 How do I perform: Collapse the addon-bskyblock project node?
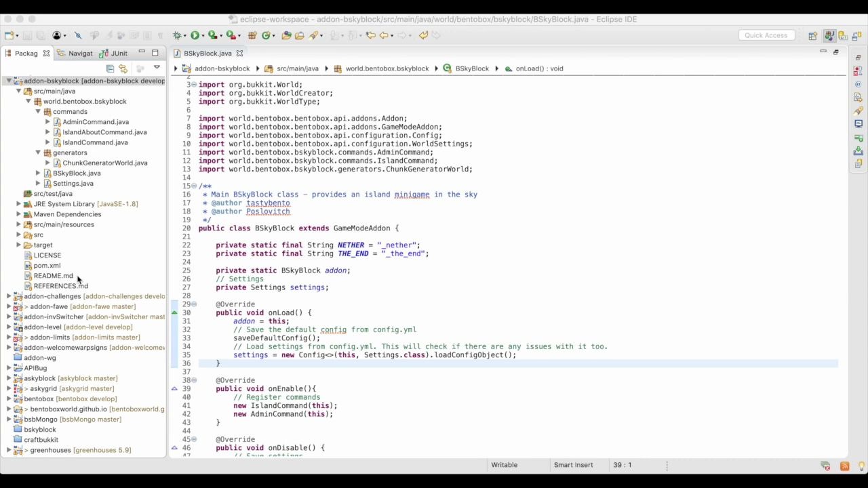(x=9, y=81)
